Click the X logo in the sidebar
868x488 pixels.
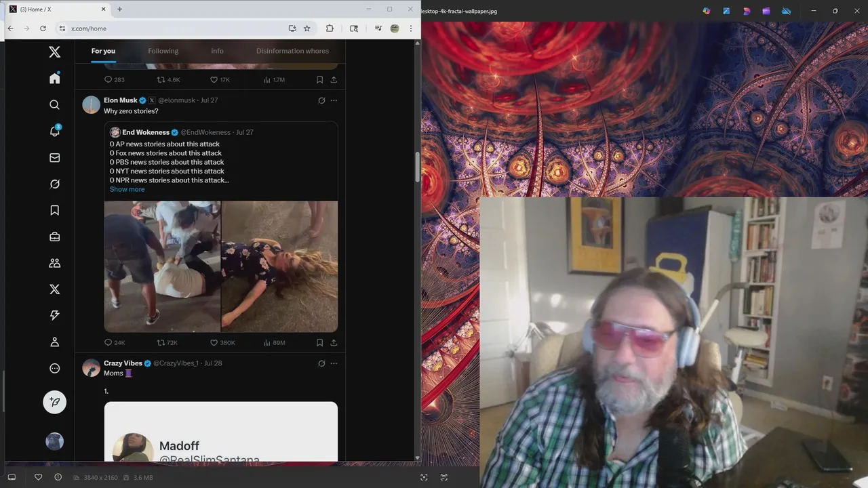tap(55, 52)
